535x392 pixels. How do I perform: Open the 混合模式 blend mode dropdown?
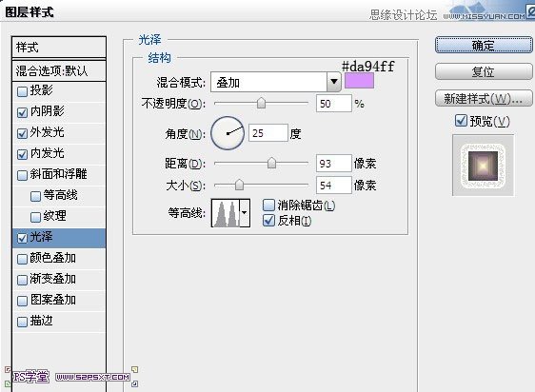pos(276,82)
